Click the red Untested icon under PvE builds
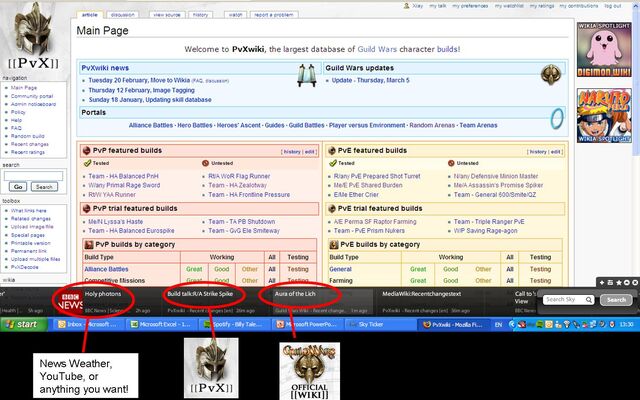 [451, 163]
